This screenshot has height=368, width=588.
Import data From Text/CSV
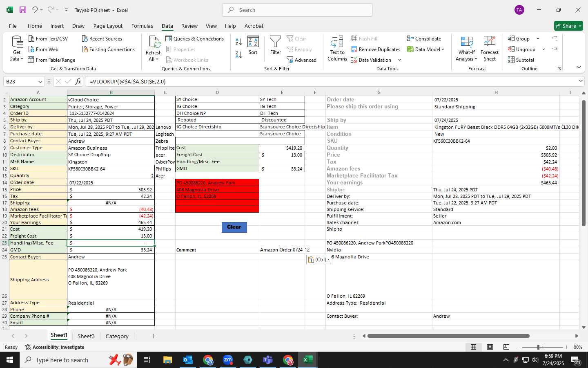point(48,38)
